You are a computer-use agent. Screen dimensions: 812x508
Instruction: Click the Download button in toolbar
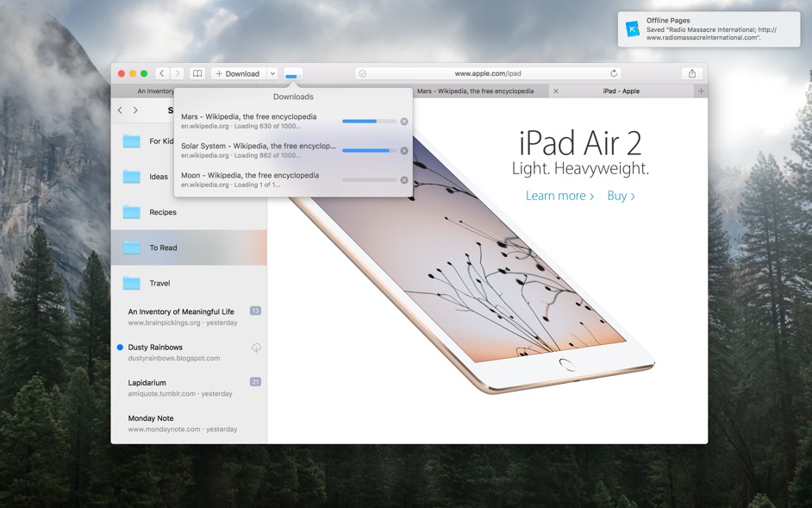click(x=238, y=73)
